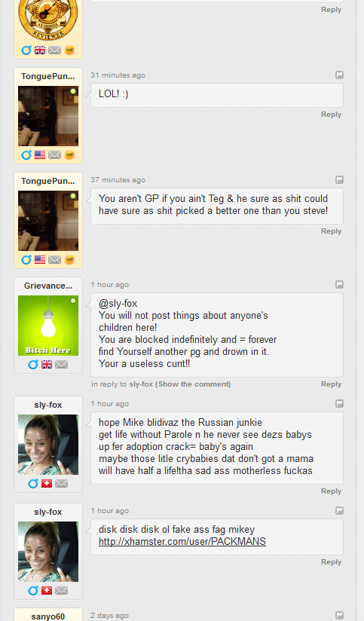Flag sly-fox's PACKMANS link comment

point(339,510)
